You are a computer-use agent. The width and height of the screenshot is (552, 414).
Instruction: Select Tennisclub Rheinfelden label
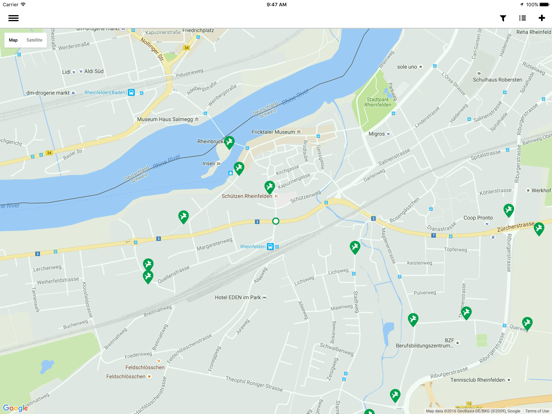point(478,380)
